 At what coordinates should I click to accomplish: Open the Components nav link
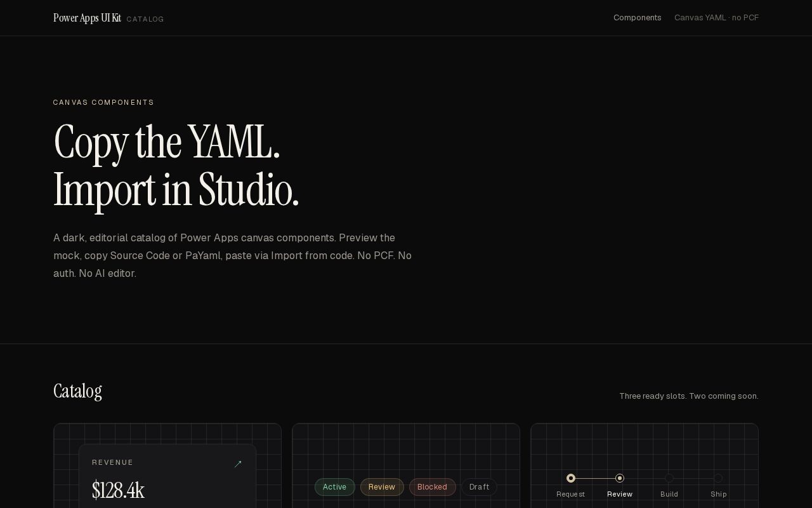point(637,18)
